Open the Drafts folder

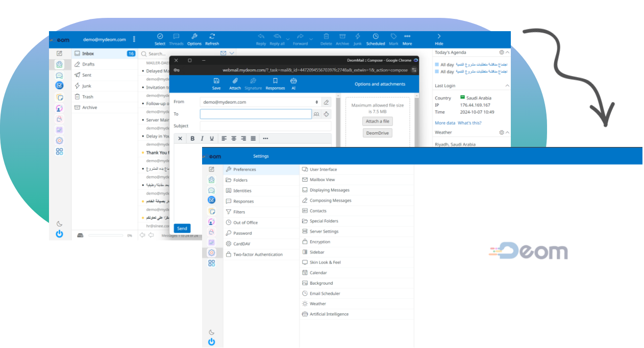point(88,64)
